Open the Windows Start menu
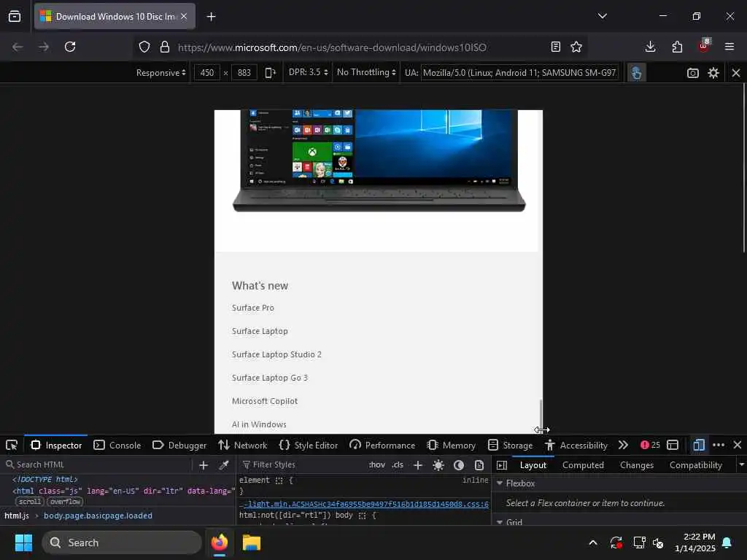 23,542
